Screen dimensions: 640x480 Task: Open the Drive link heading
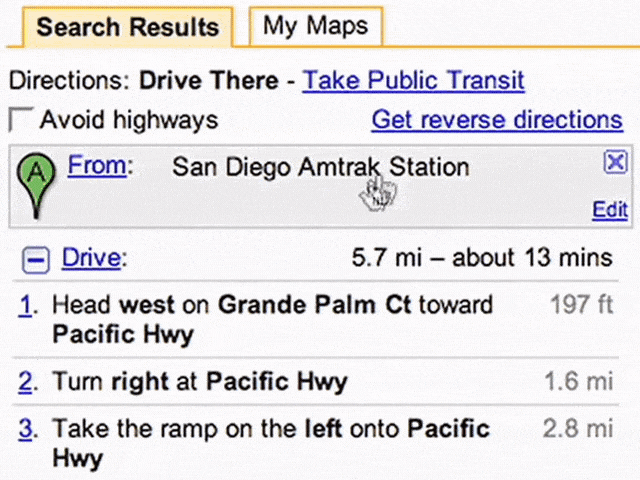(x=91, y=258)
